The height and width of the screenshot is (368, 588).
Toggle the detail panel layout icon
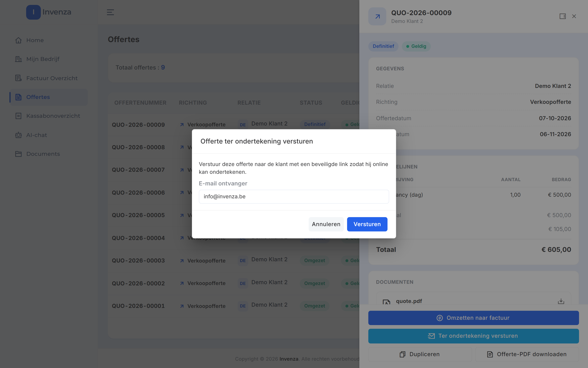[562, 16]
